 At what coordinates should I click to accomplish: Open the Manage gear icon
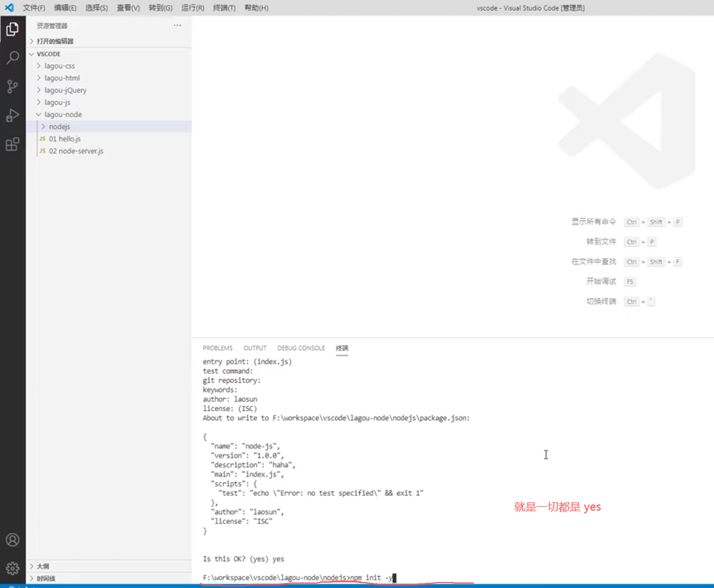12,568
